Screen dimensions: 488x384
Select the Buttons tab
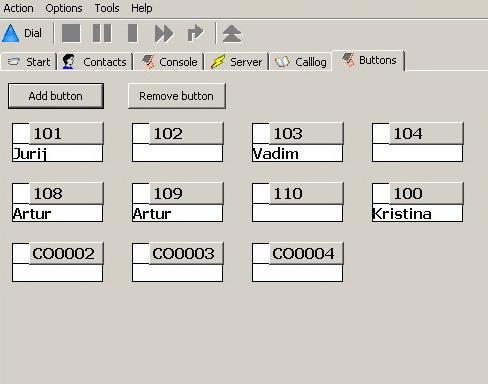(368, 60)
